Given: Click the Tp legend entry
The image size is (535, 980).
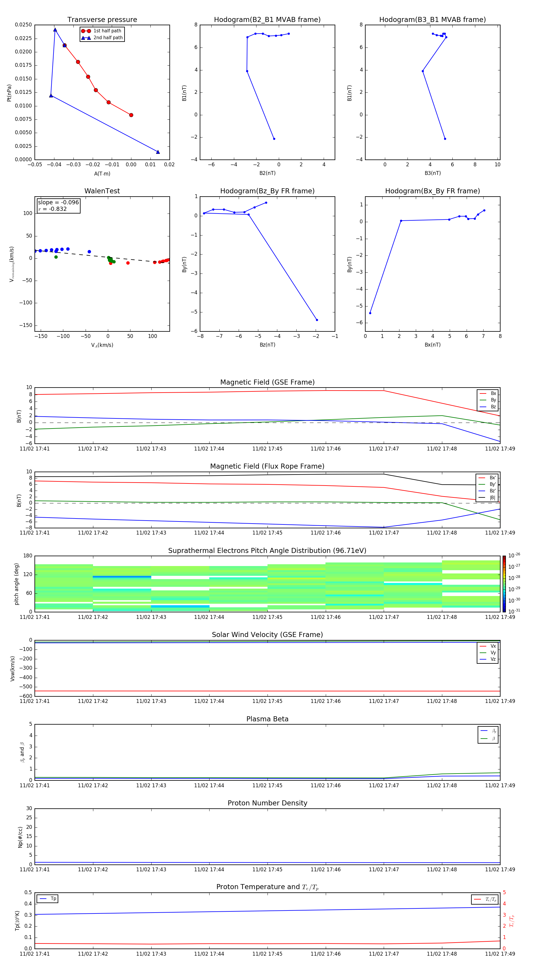Looking at the screenshot, I should (x=48, y=899).
